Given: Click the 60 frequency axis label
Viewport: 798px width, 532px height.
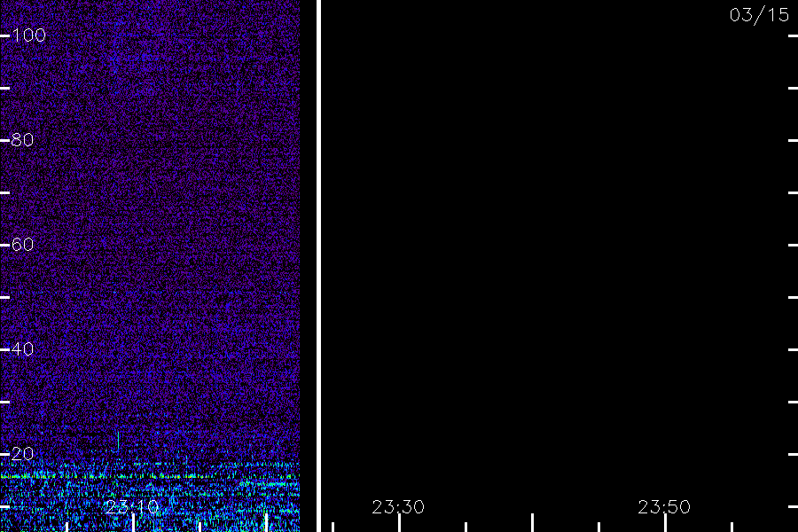Looking at the screenshot, I should (x=22, y=245).
